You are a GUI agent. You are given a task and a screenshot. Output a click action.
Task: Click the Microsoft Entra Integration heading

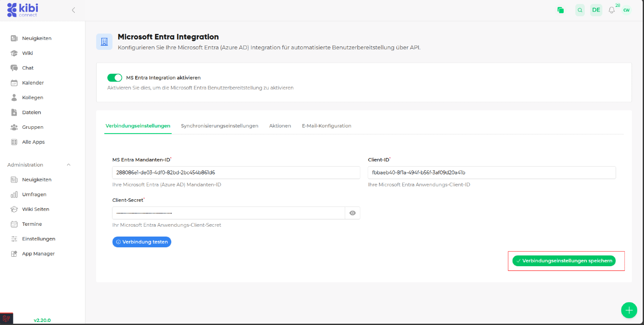click(168, 37)
